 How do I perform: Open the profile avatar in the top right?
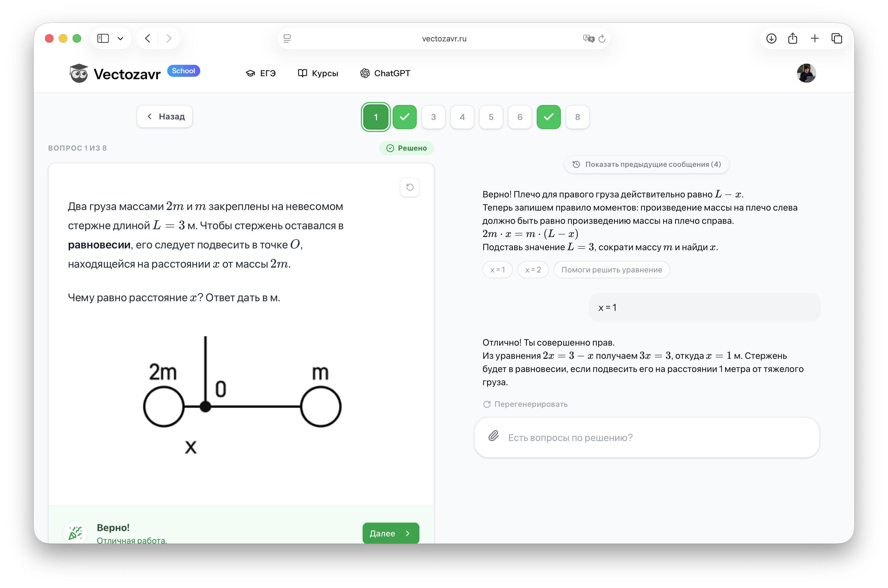coord(807,73)
